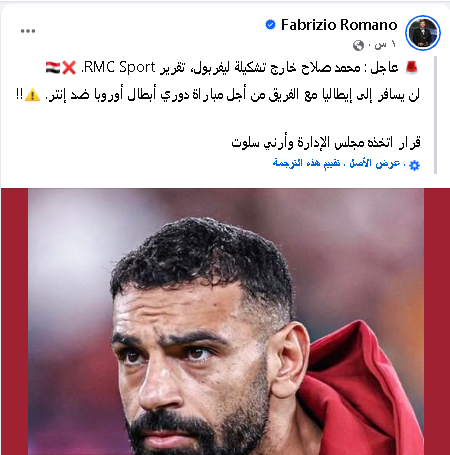Click the yellow warning sign emoji

[32, 95]
